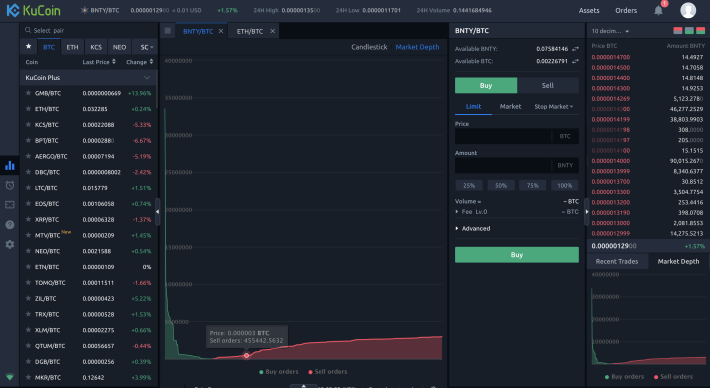The image size is (710, 388).
Task: Switch to the ETH/BTC chart tab
Action: 249,31
